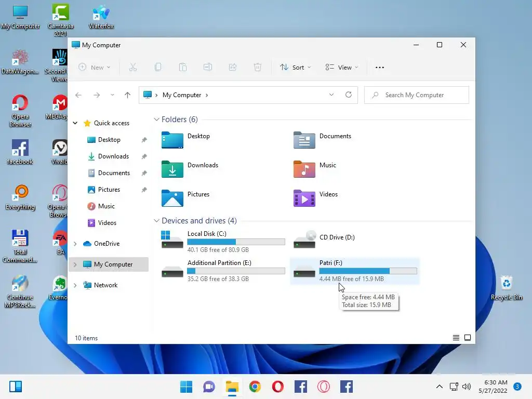Collapse the Devices and drives group
The image size is (532, 399).
[156, 220]
